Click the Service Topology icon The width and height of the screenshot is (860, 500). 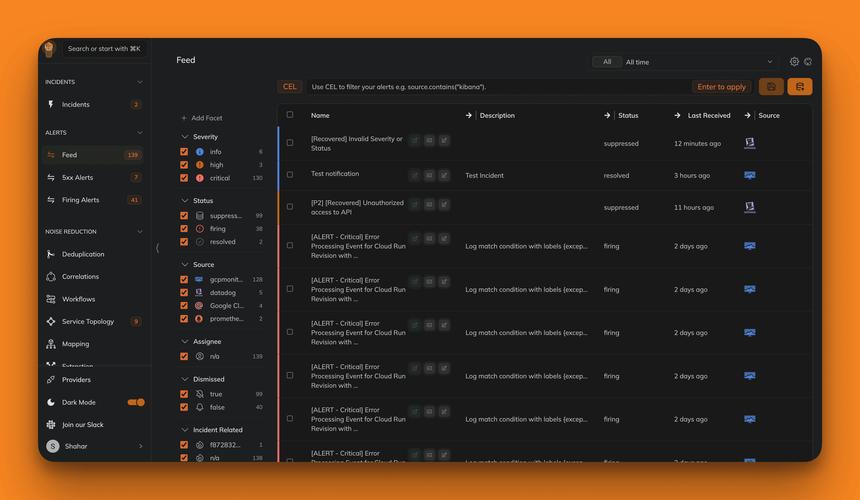[51, 321]
